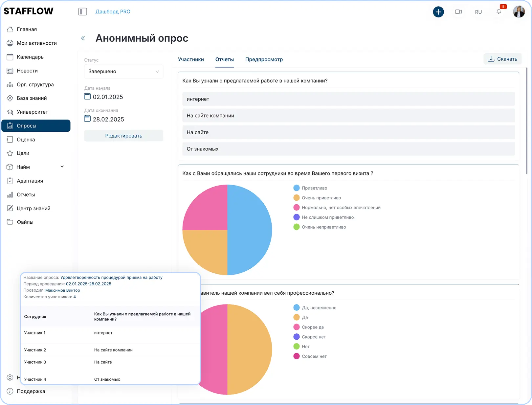Click the start date calendar icon
This screenshot has width=532, height=405.
[x=87, y=97]
